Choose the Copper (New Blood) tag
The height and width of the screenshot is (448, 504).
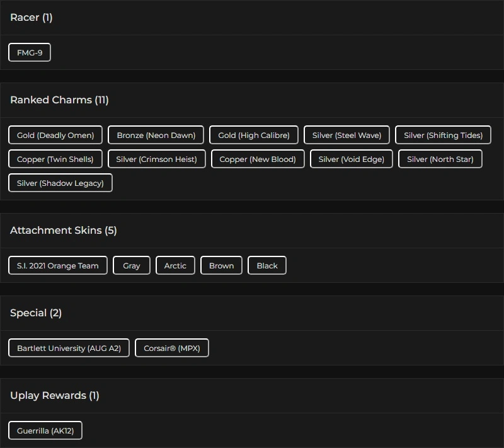258,159
